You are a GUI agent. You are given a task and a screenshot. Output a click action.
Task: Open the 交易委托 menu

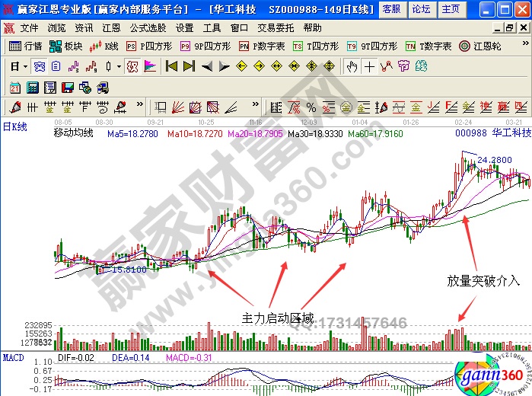[276, 27]
